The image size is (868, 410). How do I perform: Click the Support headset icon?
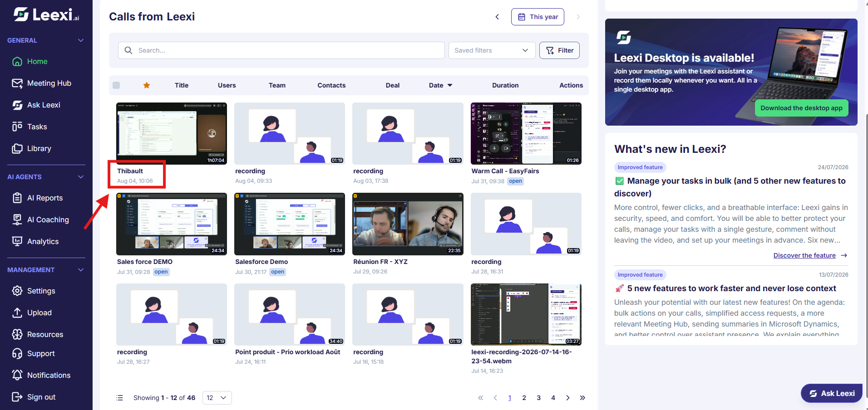(x=17, y=353)
